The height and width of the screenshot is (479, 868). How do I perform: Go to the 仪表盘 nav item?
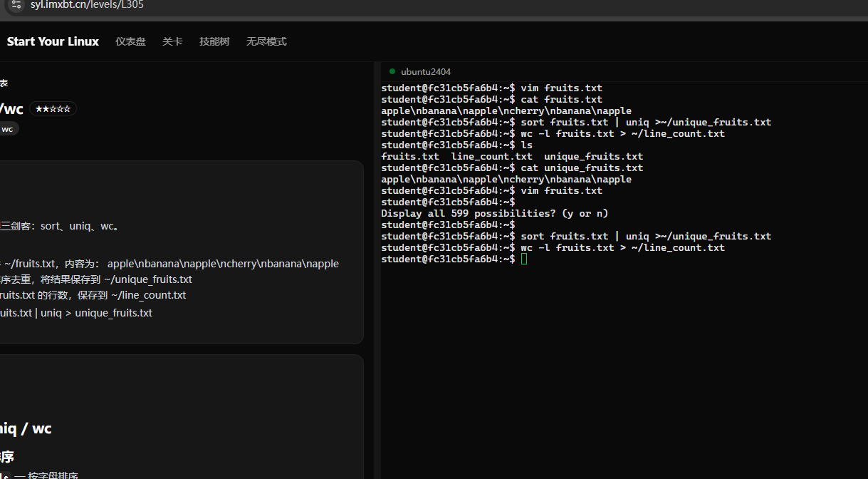pos(130,41)
